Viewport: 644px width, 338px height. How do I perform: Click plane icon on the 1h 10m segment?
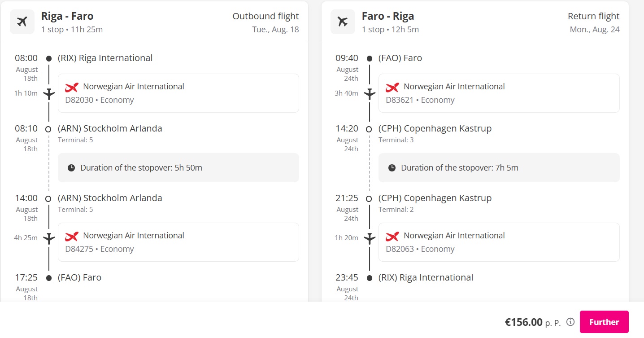pyautogui.click(x=49, y=94)
